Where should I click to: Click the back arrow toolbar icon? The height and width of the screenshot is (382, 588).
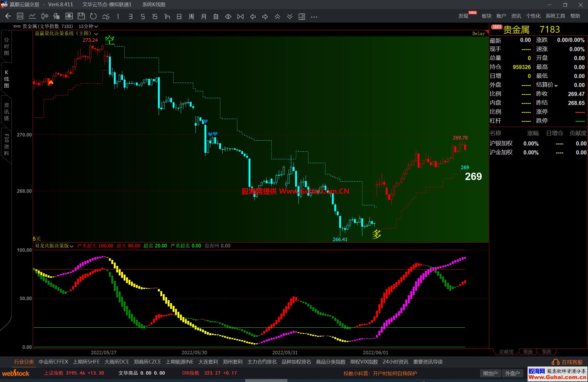pyautogui.click(x=8, y=17)
